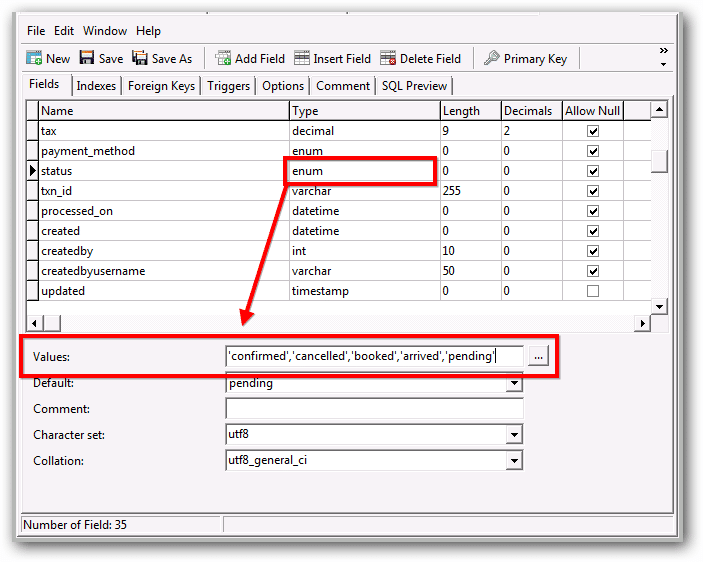The width and height of the screenshot is (703, 562).
Task: Switch to the Triggers tab
Action: (x=228, y=86)
